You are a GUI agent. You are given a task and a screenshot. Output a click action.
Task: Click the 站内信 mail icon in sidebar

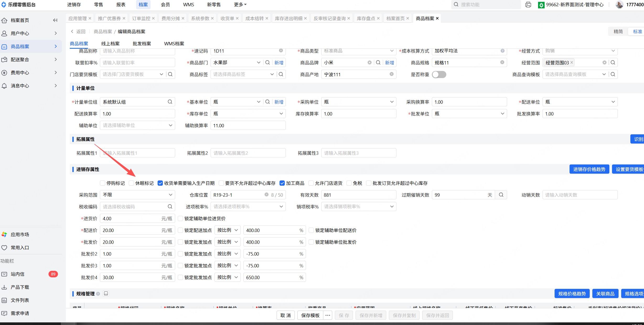tap(4, 274)
